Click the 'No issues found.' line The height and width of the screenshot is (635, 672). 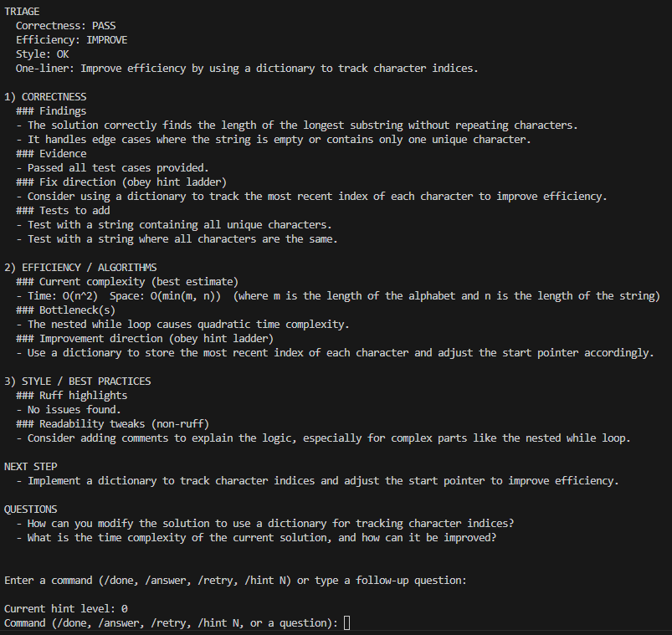tap(74, 410)
